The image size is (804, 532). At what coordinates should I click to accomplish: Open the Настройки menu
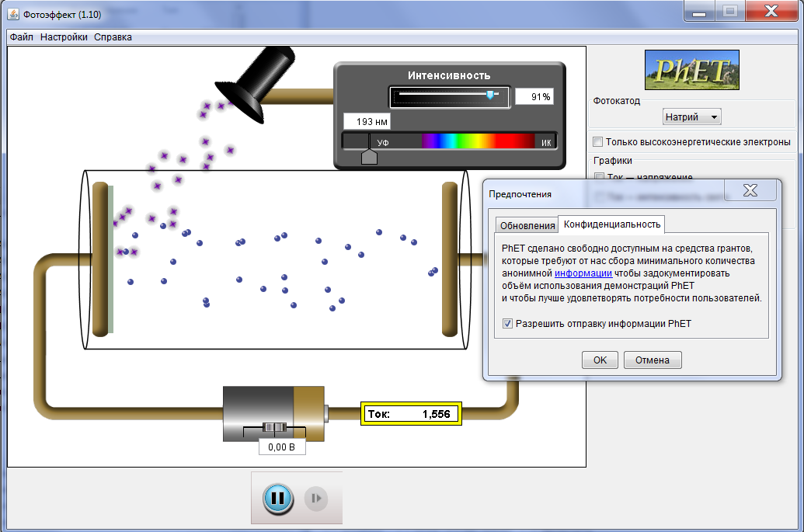64,37
